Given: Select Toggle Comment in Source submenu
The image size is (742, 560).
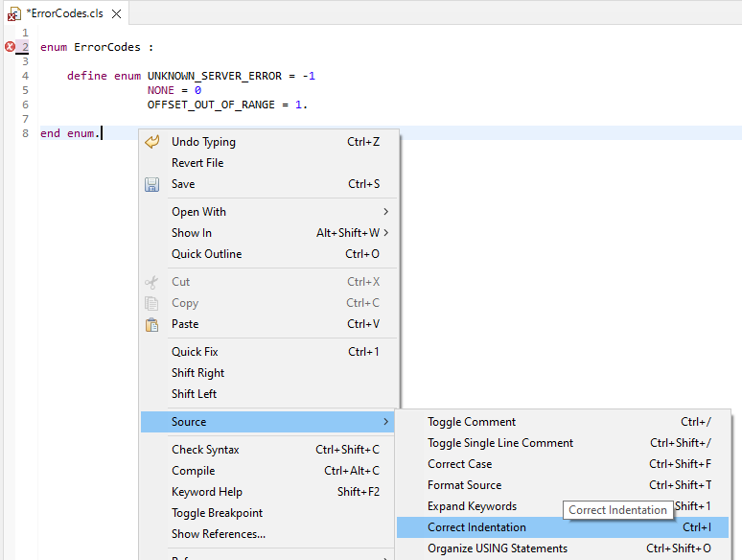Looking at the screenshot, I should (563, 422).
